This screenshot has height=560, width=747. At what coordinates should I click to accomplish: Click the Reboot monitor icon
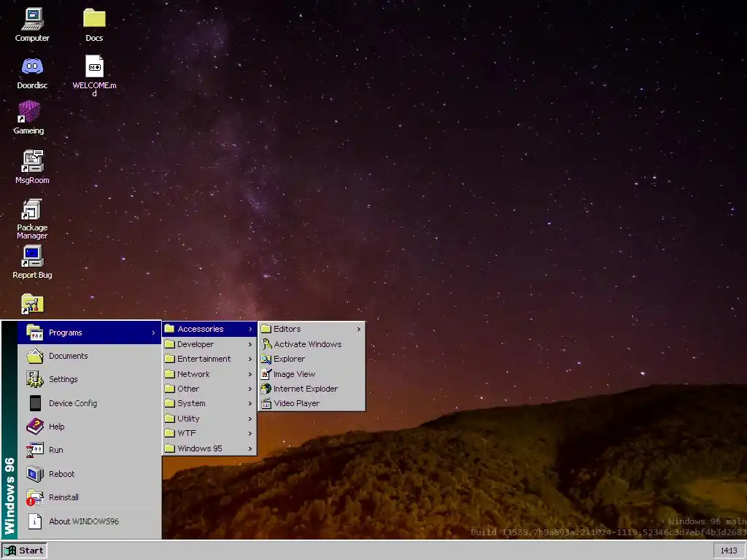pos(35,474)
